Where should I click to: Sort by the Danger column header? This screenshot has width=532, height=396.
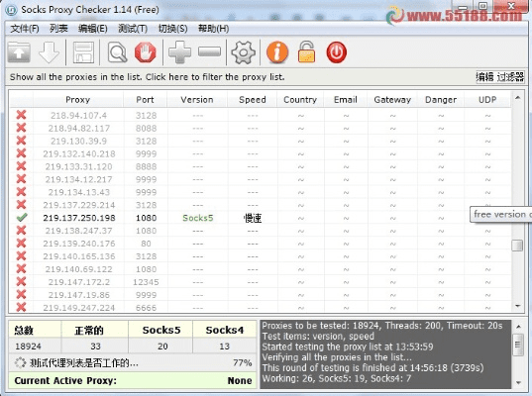(x=441, y=100)
